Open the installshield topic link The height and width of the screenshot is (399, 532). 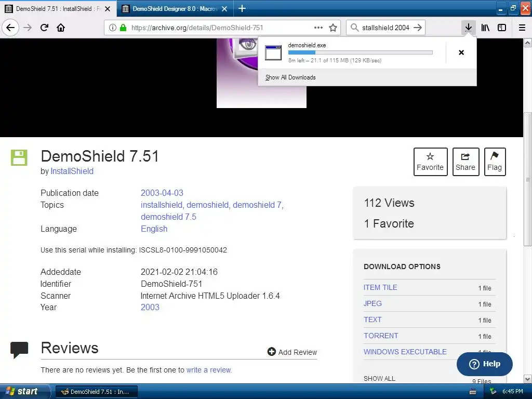[162, 205]
